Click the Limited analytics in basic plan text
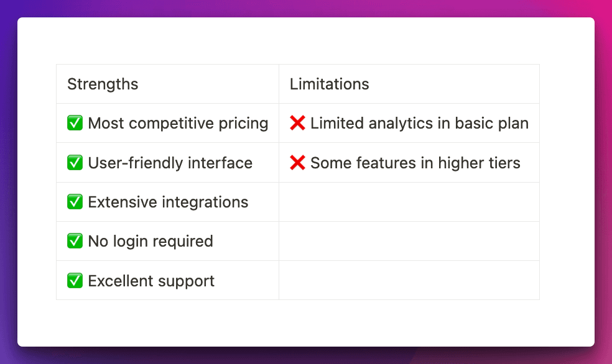Screen dimensions: 612x364 [419, 123]
